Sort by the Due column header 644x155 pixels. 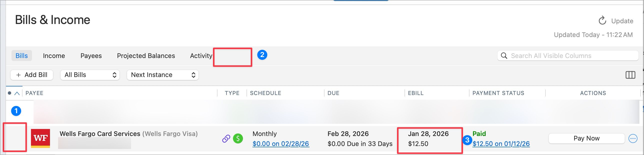point(333,93)
